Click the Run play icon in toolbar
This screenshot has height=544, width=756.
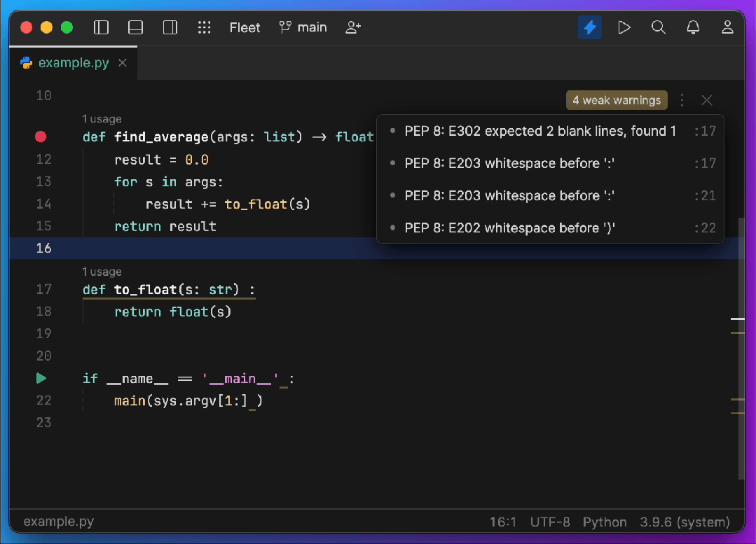pyautogui.click(x=624, y=27)
